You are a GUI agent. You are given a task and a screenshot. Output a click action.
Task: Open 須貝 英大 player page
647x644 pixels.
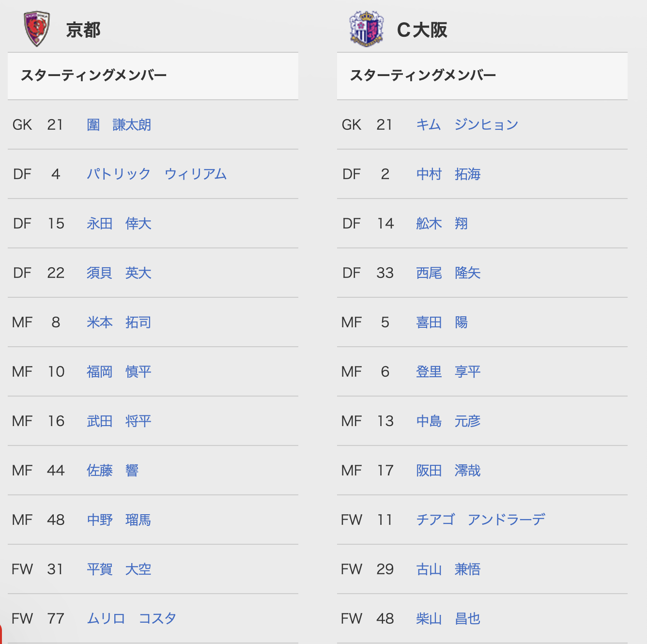pyautogui.click(x=119, y=273)
